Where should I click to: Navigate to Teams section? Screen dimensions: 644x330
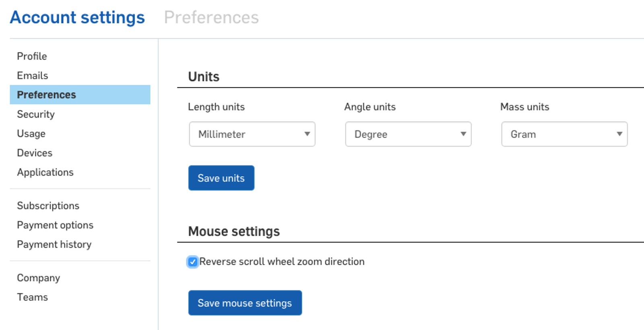coord(32,297)
